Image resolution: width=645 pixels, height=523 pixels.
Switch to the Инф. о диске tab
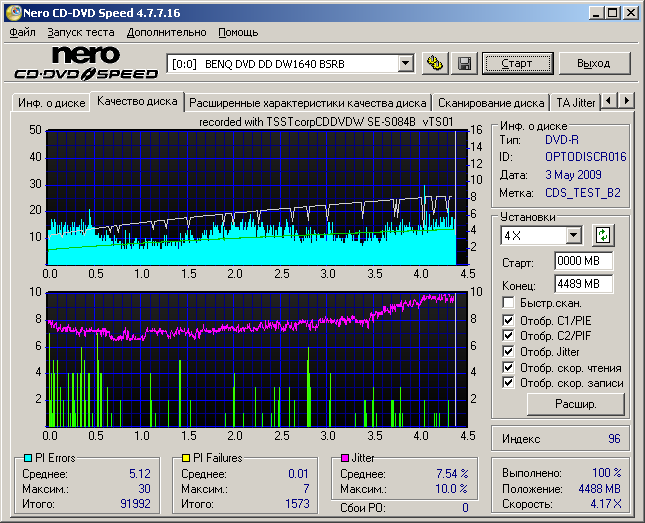click(x=50, y=103)
